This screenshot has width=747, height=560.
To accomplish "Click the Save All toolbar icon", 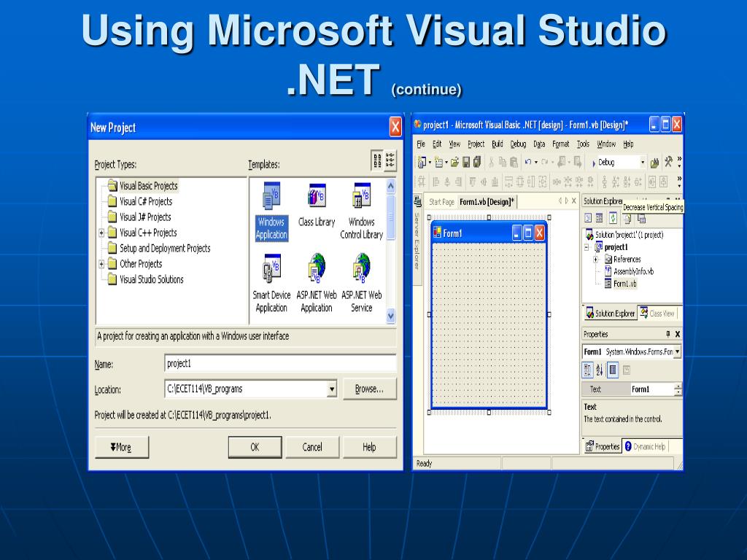I will (x=477, y=163).
